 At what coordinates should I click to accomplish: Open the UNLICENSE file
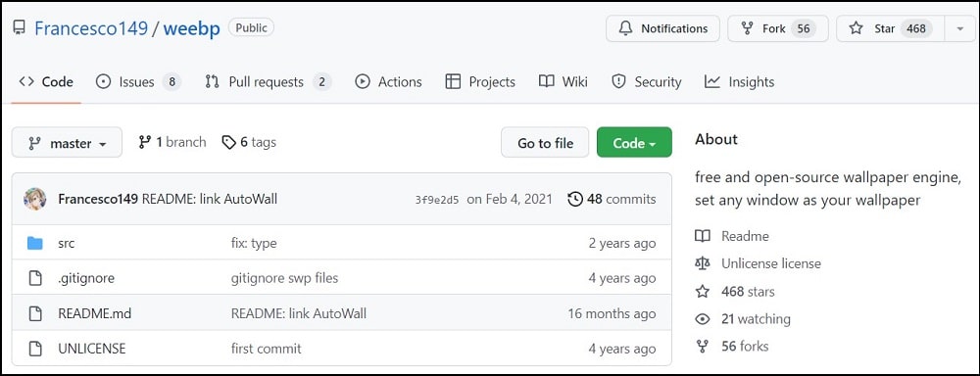coord(92,349)
